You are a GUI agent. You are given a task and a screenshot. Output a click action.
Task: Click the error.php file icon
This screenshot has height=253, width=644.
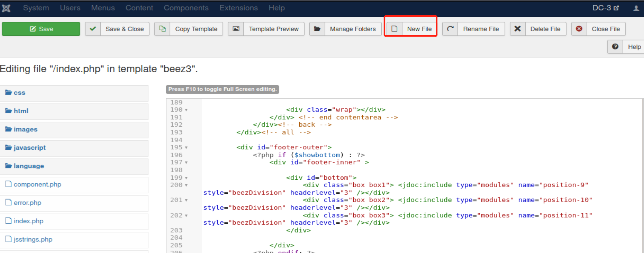pos(8,202)
